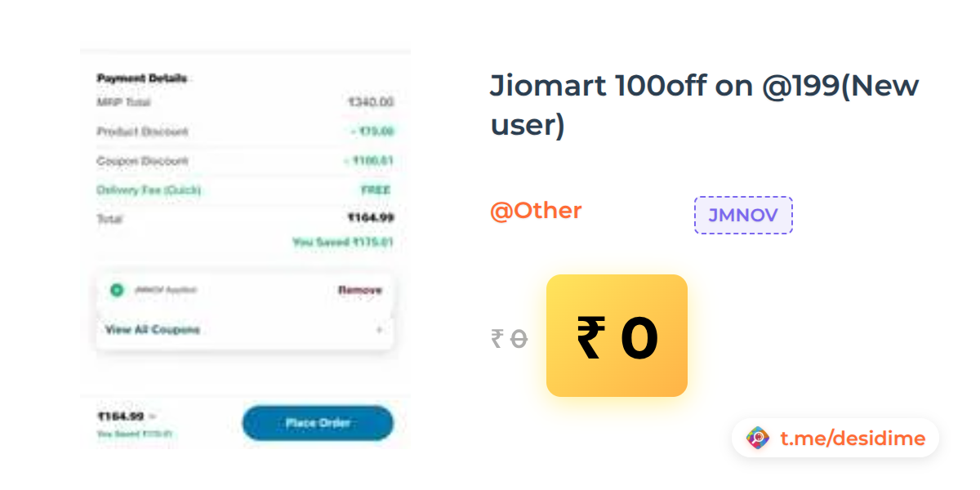Viewport: 980px width, 490px height.
Task: Click the Delivery Fee (Quick) label
Action: coord(149,190)
